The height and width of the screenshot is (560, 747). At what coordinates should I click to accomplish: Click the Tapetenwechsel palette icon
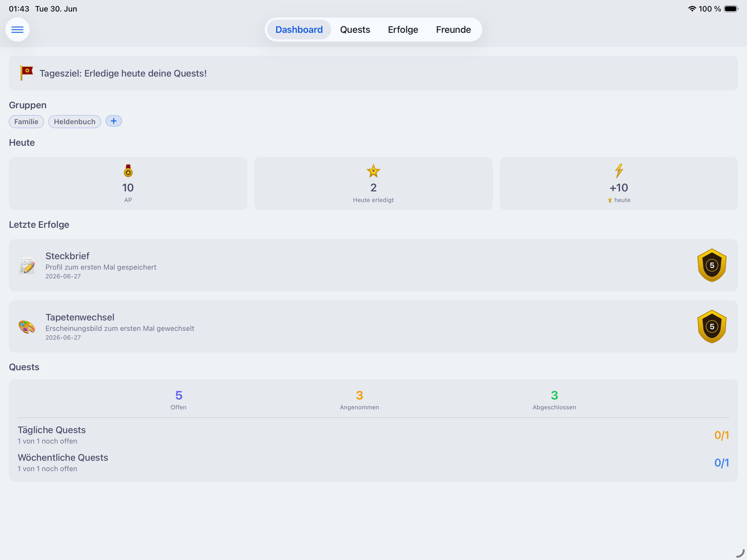coord(27,326)
